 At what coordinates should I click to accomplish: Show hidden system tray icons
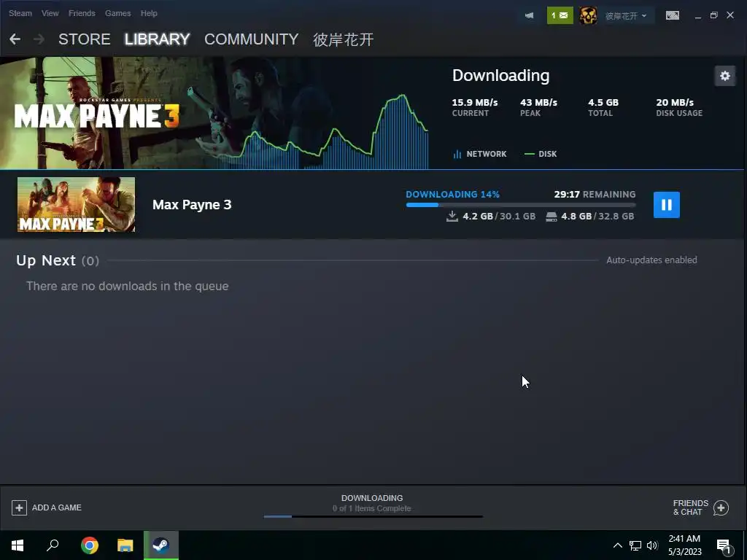(x=617, y=545)
